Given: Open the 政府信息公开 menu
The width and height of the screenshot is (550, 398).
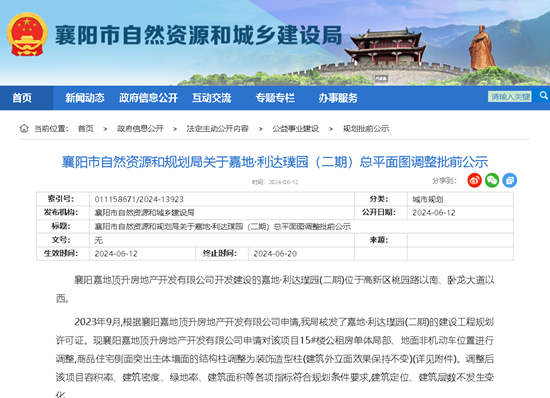Looking at the screenshot, I should click(x=148, y=98).
